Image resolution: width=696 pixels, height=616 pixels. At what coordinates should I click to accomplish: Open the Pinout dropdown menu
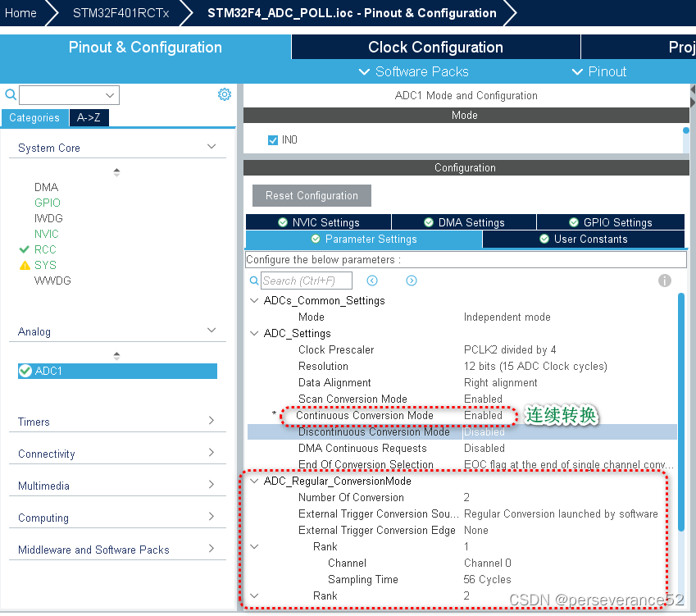pyautogui.click(x=598, y=71)
